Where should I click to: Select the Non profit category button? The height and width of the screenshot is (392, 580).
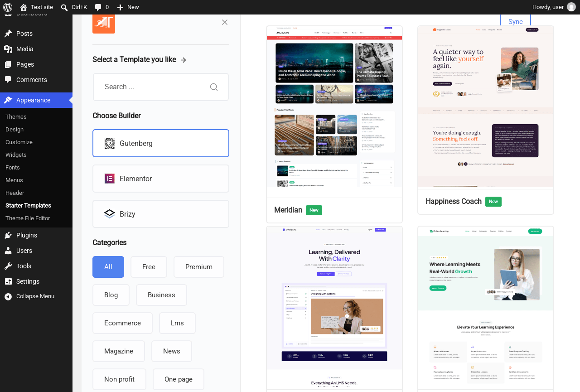pos(119,379)
